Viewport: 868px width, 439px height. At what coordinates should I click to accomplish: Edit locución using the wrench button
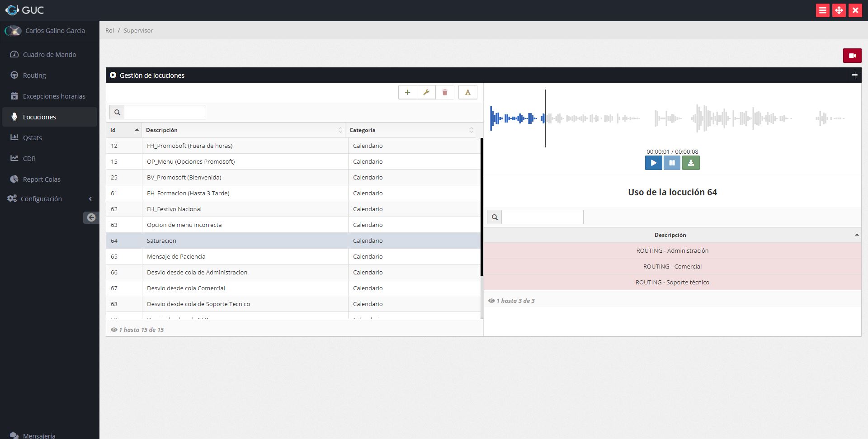[426, 92]
